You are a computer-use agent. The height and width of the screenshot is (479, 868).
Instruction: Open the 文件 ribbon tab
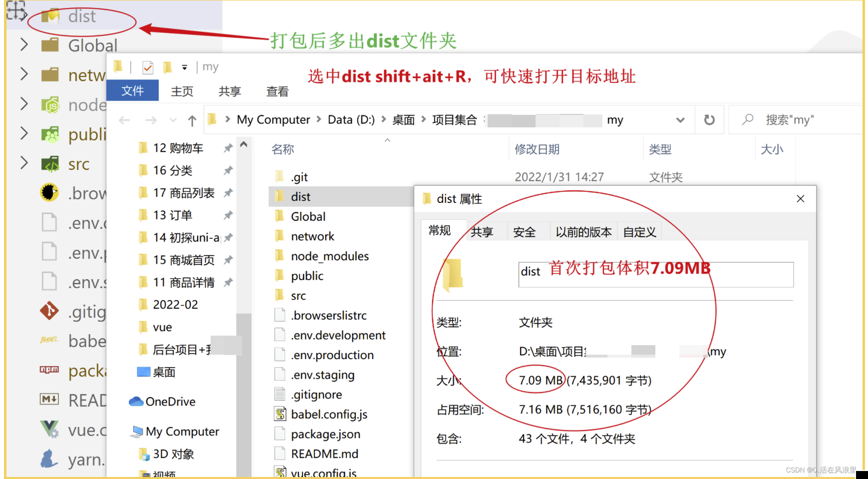pyautogui.click(x=133, y=91)
